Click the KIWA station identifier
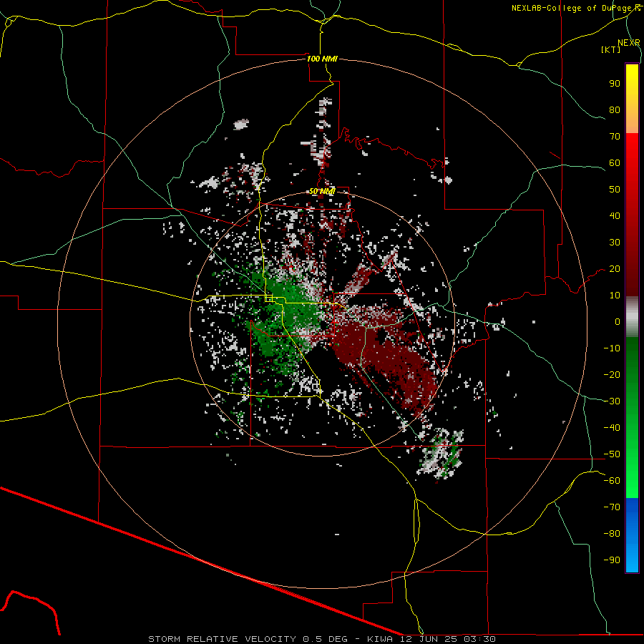This screenshot has width=644, height=644. point(379,639)
